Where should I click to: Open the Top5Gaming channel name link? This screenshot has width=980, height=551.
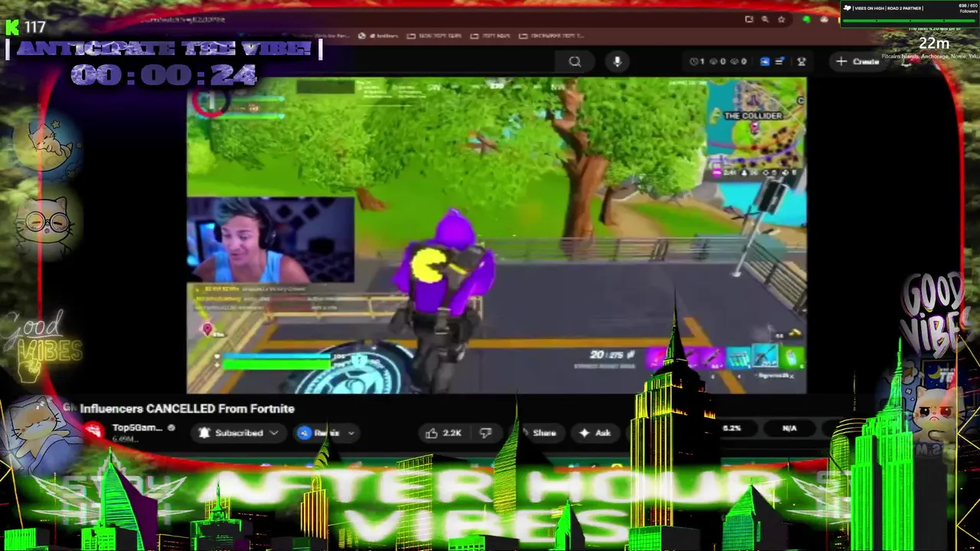(137, 428)
